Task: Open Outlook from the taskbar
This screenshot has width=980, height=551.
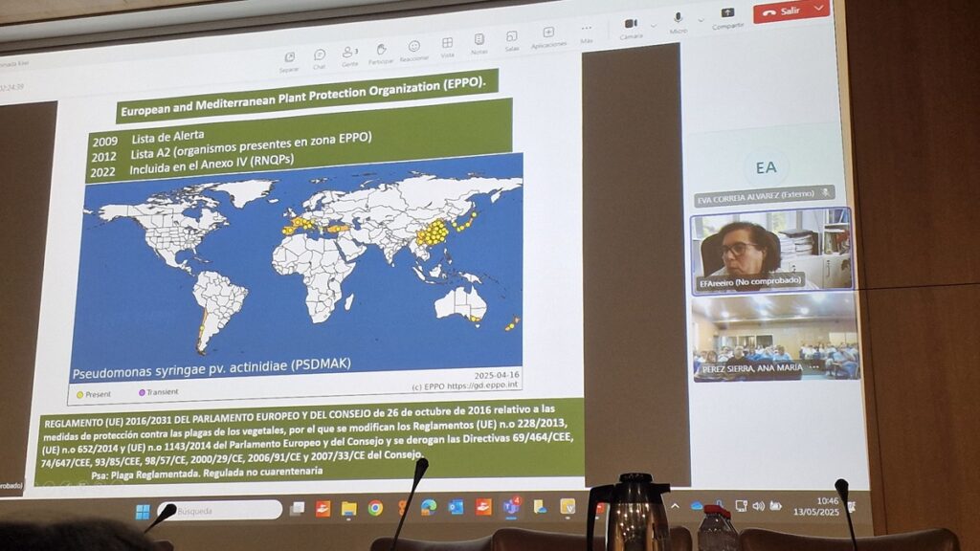Action: point(456,507)
